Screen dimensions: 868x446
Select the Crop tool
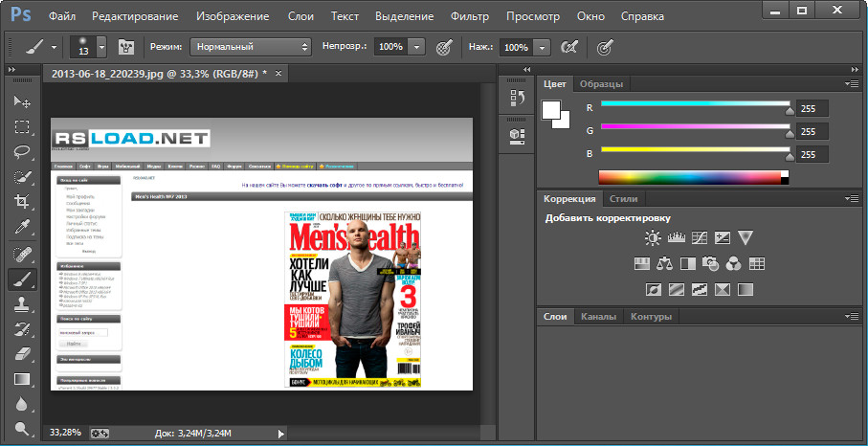pos(22,201)
